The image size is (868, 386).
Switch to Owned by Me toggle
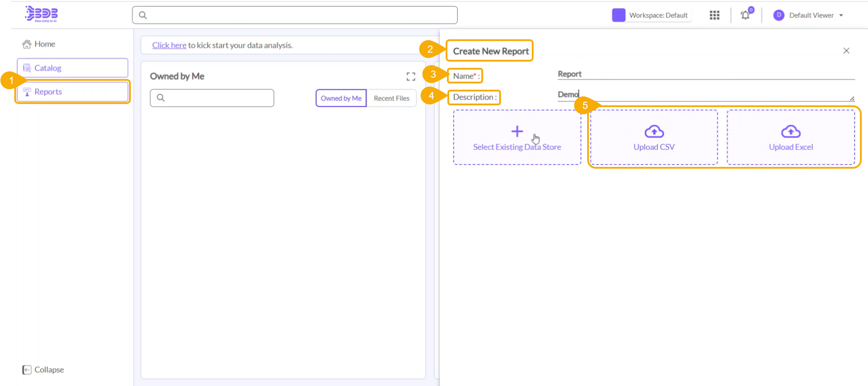point(341,98)
